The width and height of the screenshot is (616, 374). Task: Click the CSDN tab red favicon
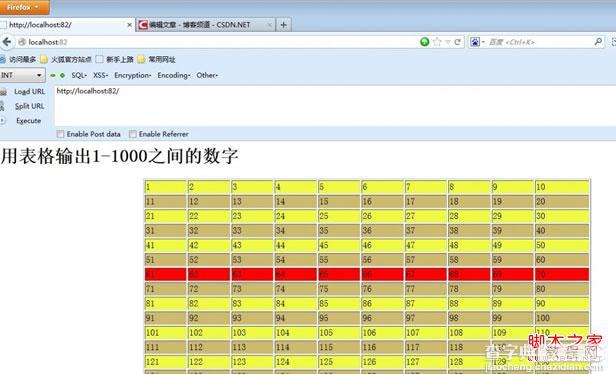tap(143, 25)
